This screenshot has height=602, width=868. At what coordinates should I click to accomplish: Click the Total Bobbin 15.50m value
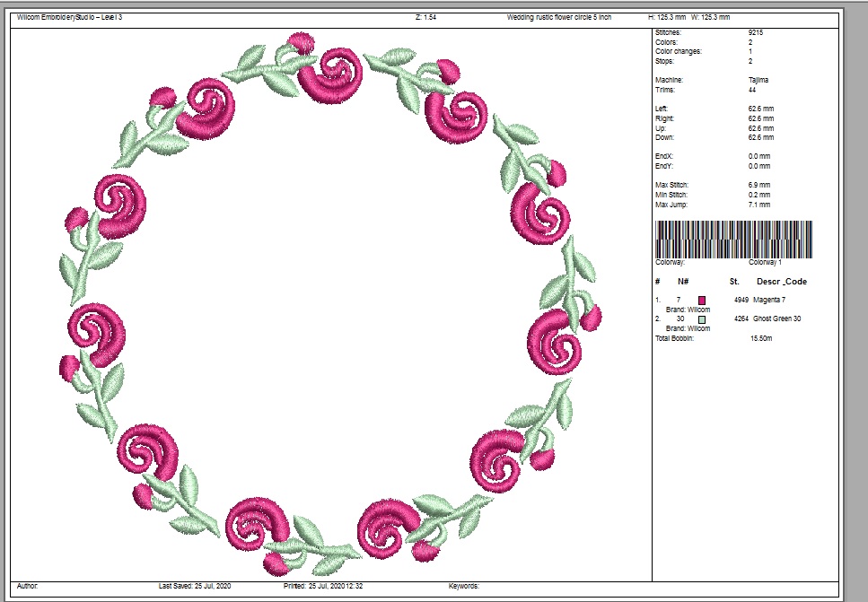(761, 337)
